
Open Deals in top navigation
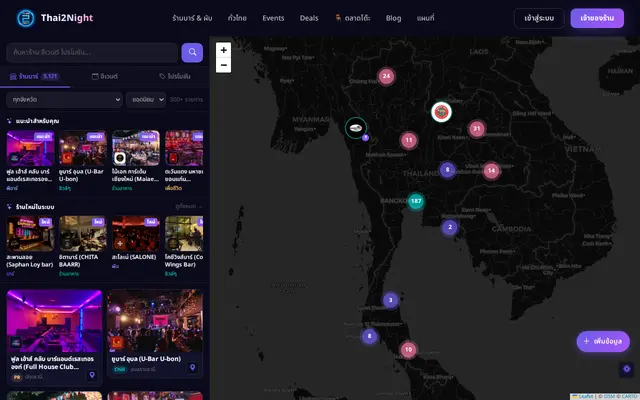pyautogui.click(x=309, y=18)
